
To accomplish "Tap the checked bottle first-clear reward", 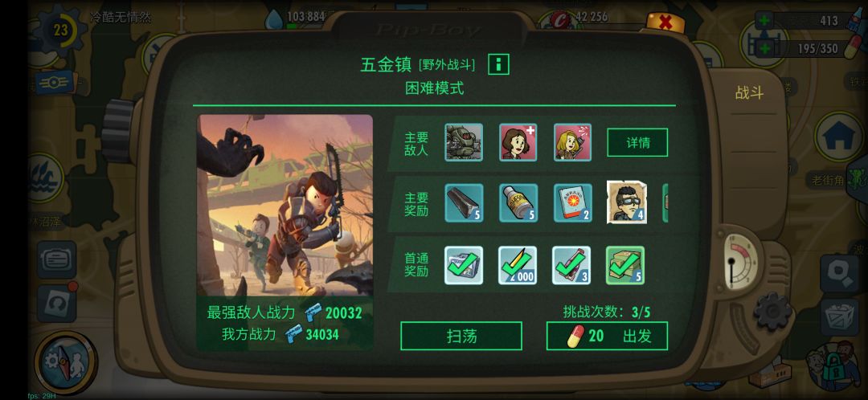I will click(x=571, y=266).
